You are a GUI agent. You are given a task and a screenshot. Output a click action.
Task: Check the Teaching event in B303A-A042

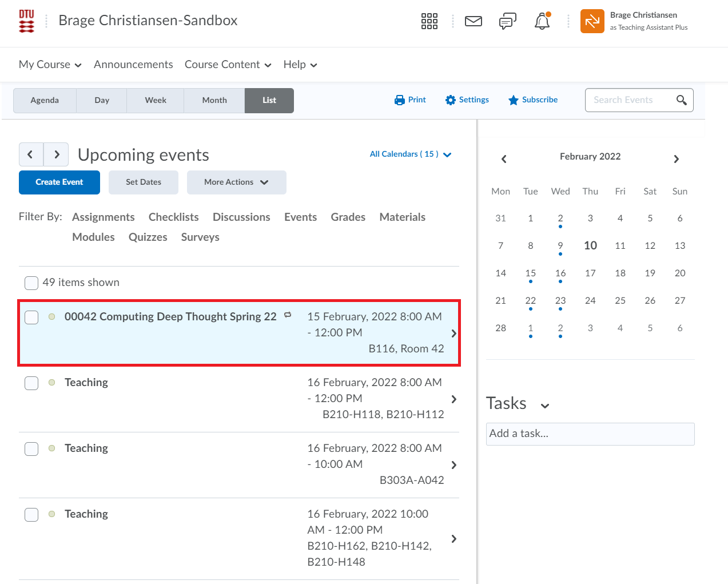(31, 448)
